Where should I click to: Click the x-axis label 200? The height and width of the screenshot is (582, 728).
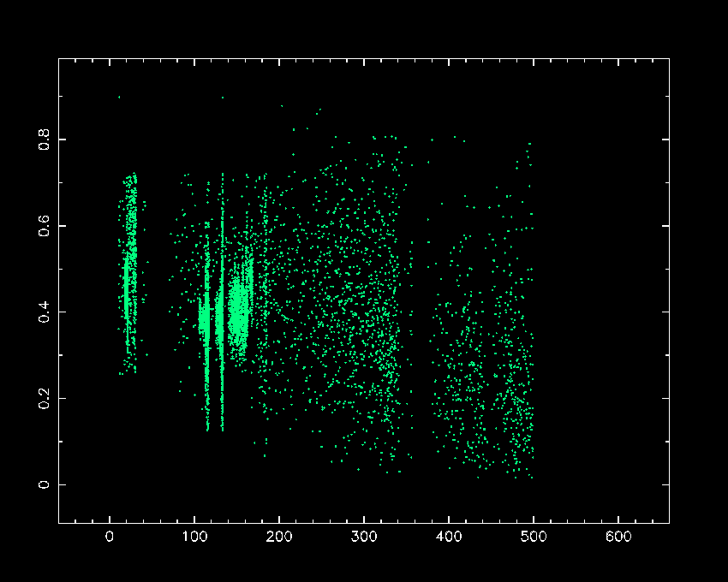(x=279, y=537)
